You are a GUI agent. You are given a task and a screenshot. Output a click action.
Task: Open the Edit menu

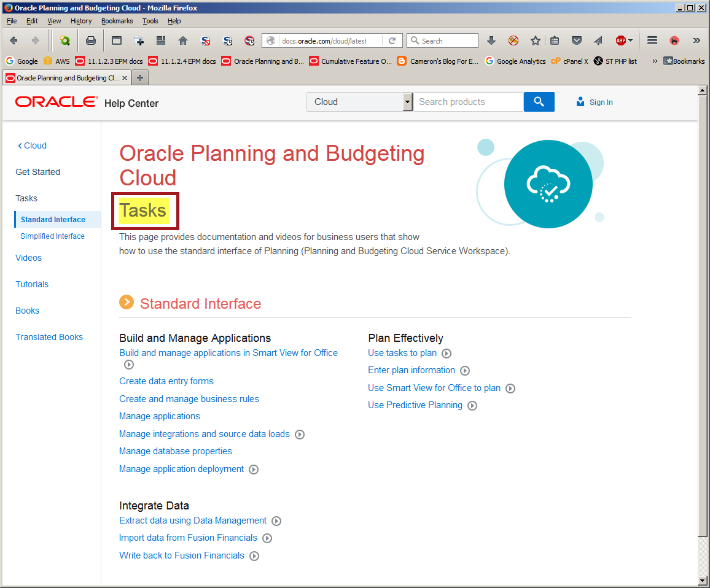[32, 21]
